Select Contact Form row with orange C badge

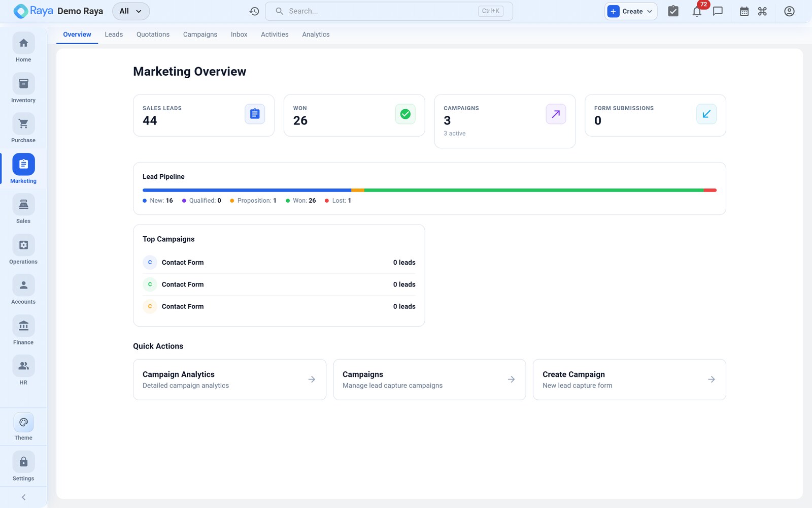point(279,306)
